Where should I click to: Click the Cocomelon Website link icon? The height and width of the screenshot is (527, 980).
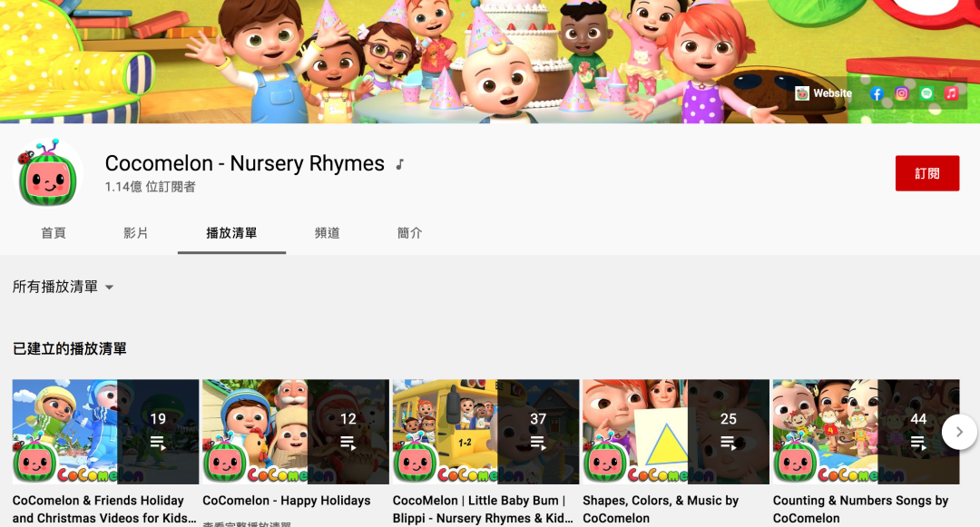(804, 93)
